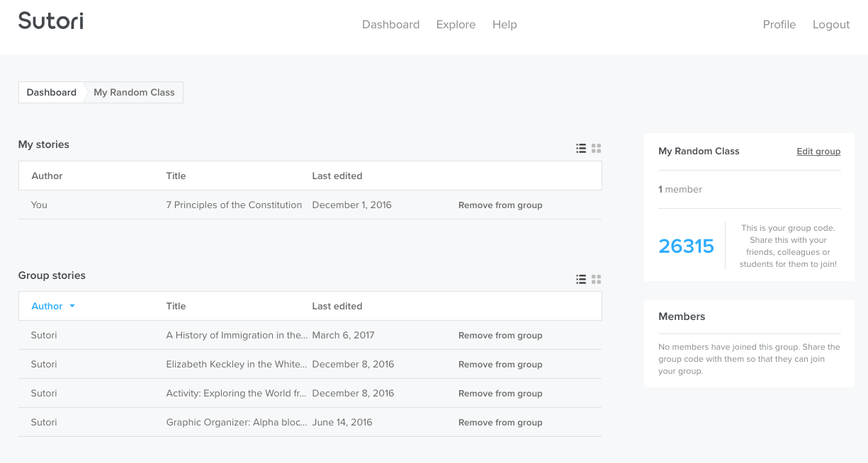This screenshot has width=868, height=463.
Task: Open the Help page
Action: (x=505, y=24)
